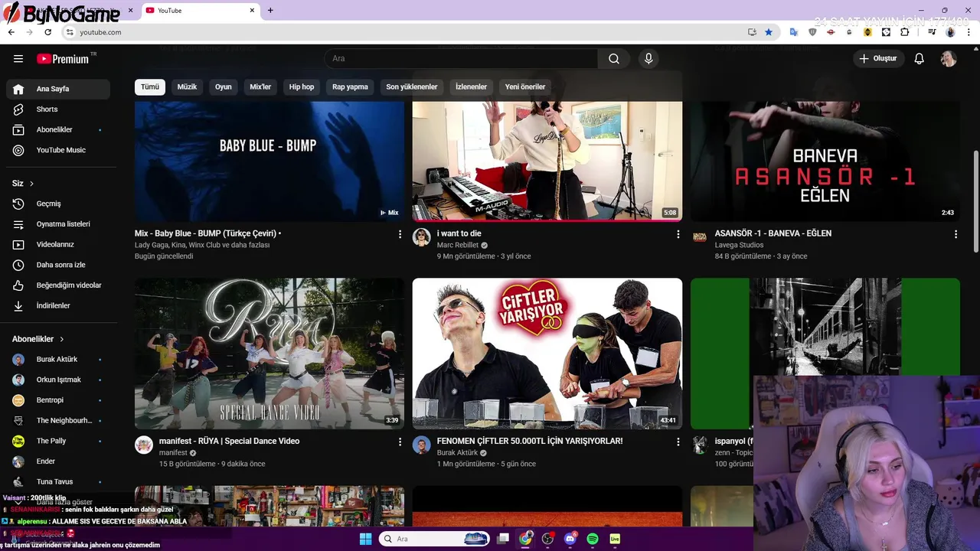Select the İzlenenler filter chip
The image size is (980, 551).
[471, 86]
